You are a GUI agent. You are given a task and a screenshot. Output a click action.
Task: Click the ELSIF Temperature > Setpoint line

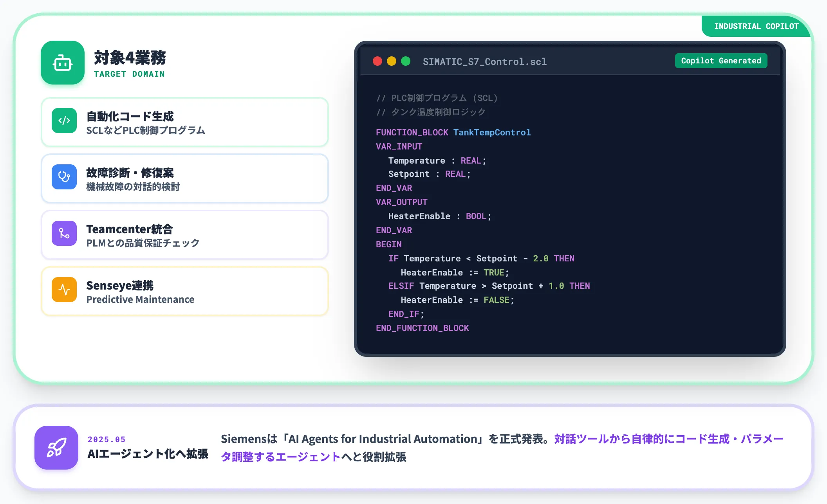point(489,286)
